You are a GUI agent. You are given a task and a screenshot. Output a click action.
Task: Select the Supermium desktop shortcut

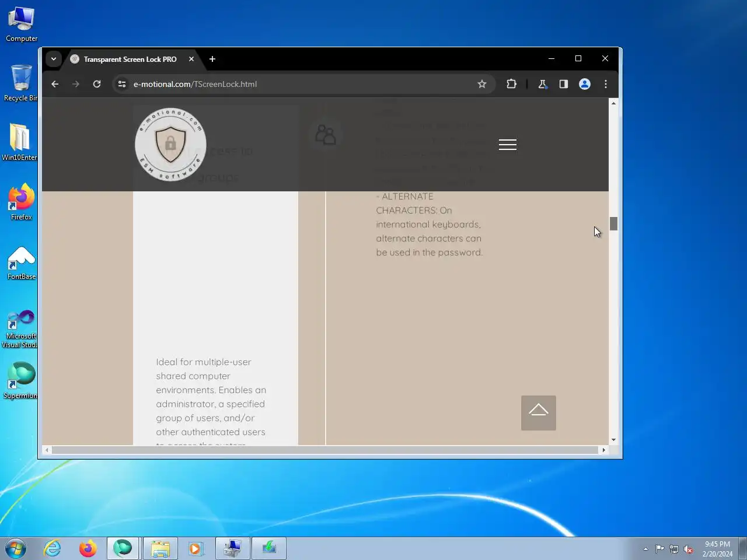coord(20,380)
